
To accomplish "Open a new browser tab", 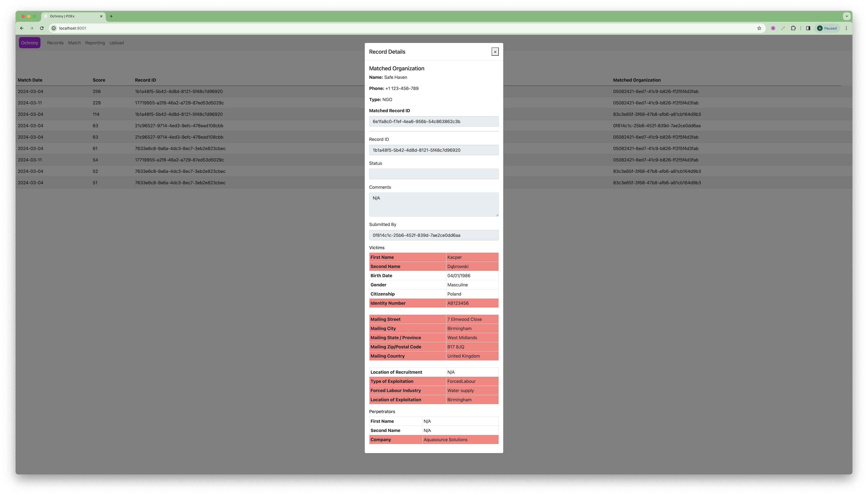I will (111, 16).
